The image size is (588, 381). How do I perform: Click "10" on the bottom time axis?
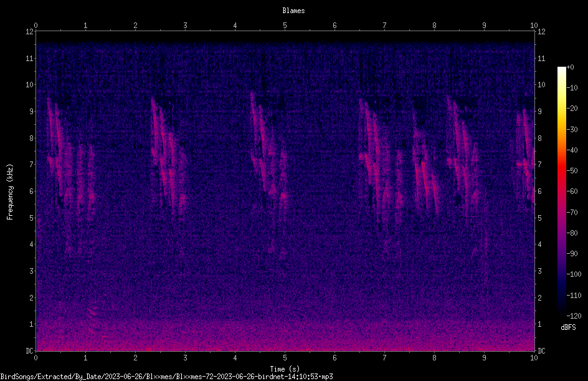[x=534, y=358]
